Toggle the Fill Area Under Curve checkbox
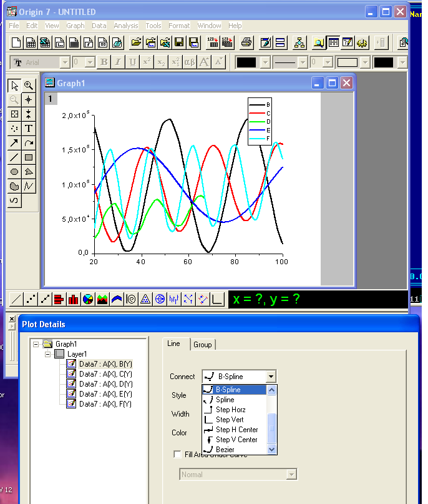Image resolution: width=428 pixels, height=504 pixels. (x=177, y=454)
